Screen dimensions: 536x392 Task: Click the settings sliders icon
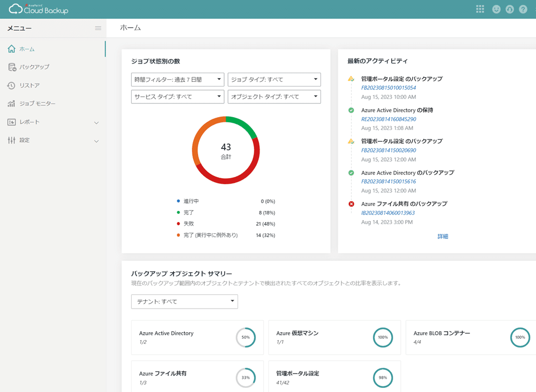click(12, 140)
